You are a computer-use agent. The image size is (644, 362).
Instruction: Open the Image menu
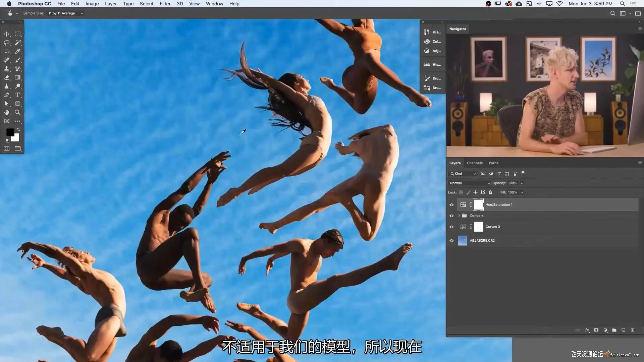[x=92, y=4]
